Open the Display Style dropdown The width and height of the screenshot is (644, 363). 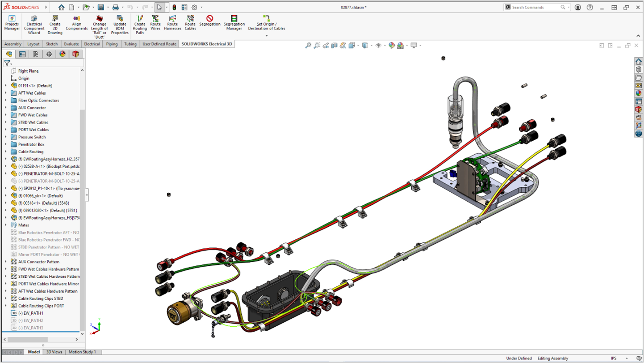(371, 45)
